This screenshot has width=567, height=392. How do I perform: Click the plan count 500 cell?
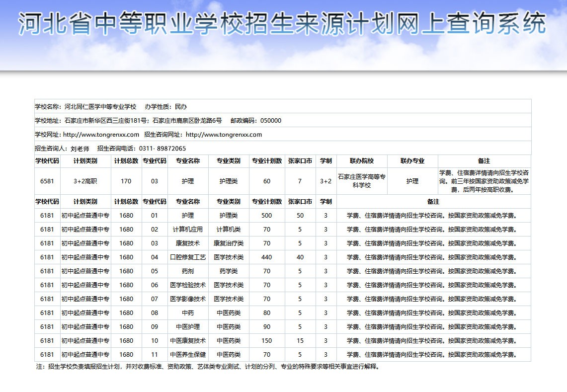266,216
